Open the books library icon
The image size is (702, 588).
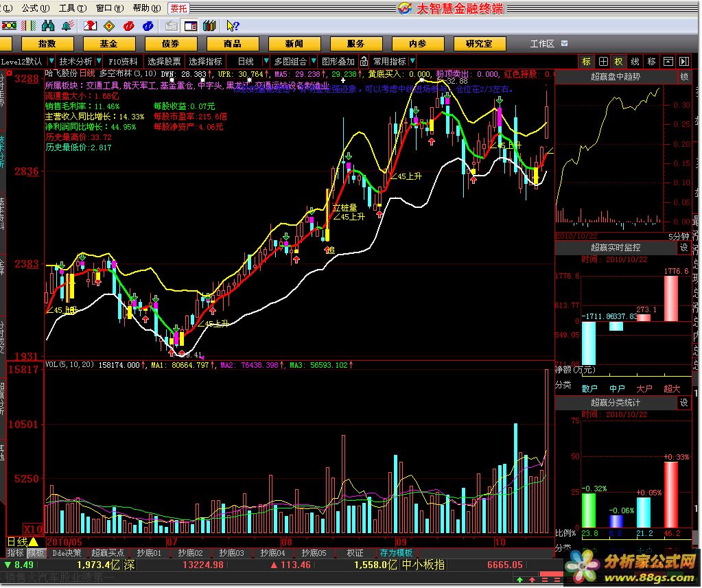click(209, 26)
